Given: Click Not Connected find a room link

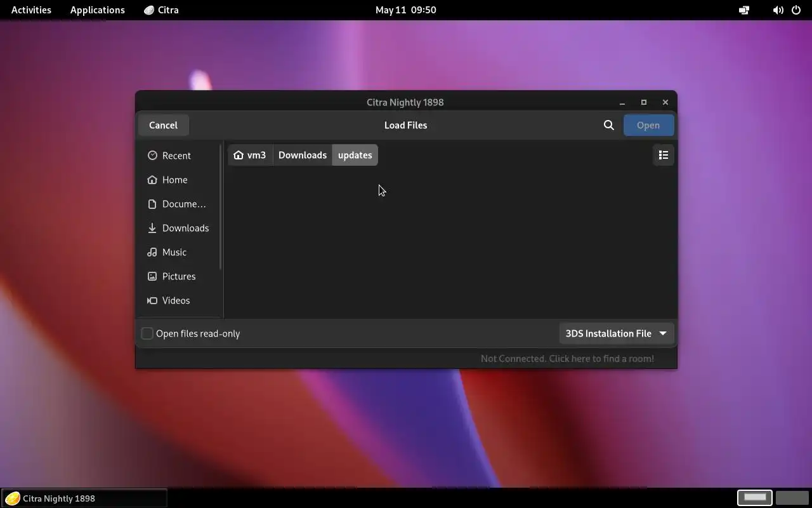Looking at the screenshot, I should pyautogui.click(x=567, y=359).
